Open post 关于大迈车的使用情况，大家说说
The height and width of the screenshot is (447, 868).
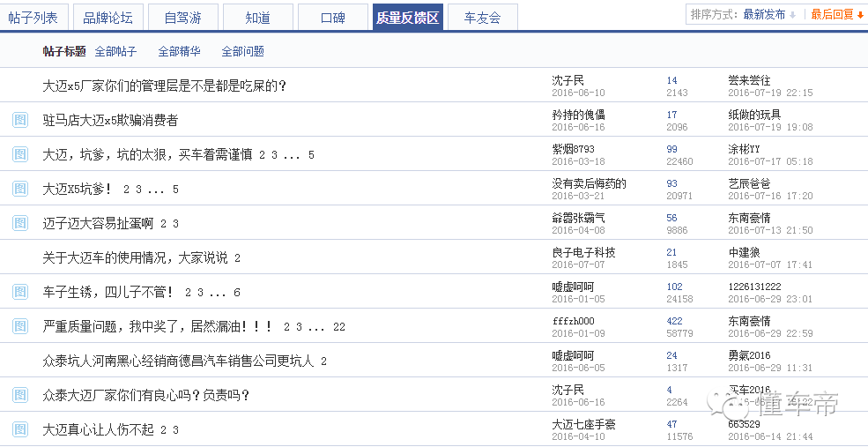[x=135, y=257]
